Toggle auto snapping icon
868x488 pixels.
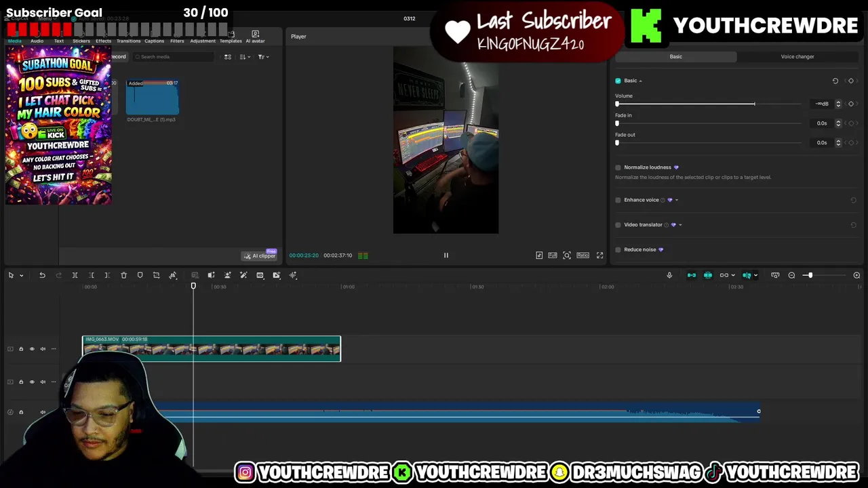point(707,275)
